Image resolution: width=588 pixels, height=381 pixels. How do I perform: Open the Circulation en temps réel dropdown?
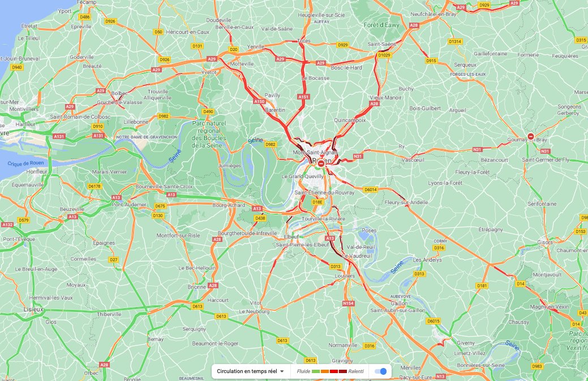point(251,371)
